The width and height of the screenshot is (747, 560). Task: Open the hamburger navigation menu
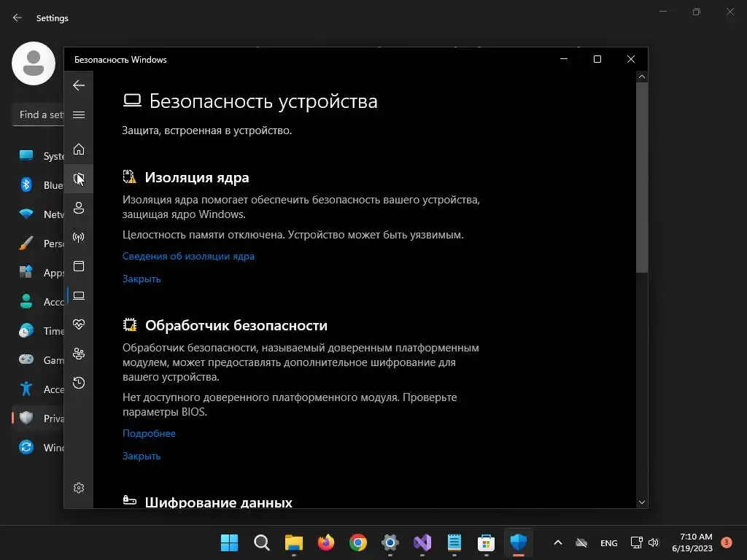[x=79, y=114]
